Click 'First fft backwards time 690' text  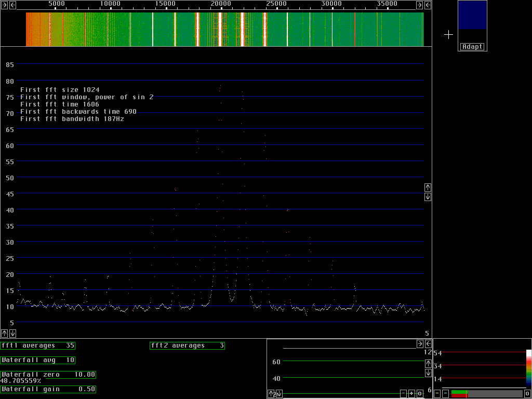[x=78, y=112]
